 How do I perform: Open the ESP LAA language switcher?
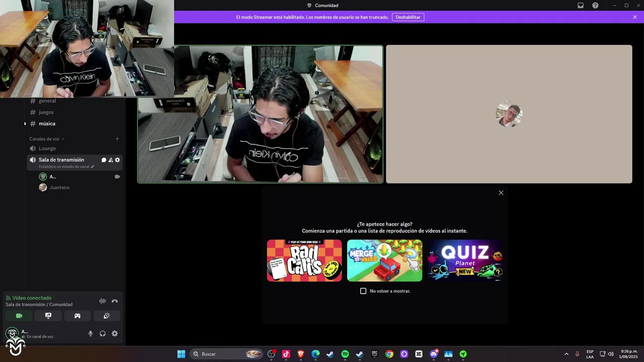pos(590,354)
